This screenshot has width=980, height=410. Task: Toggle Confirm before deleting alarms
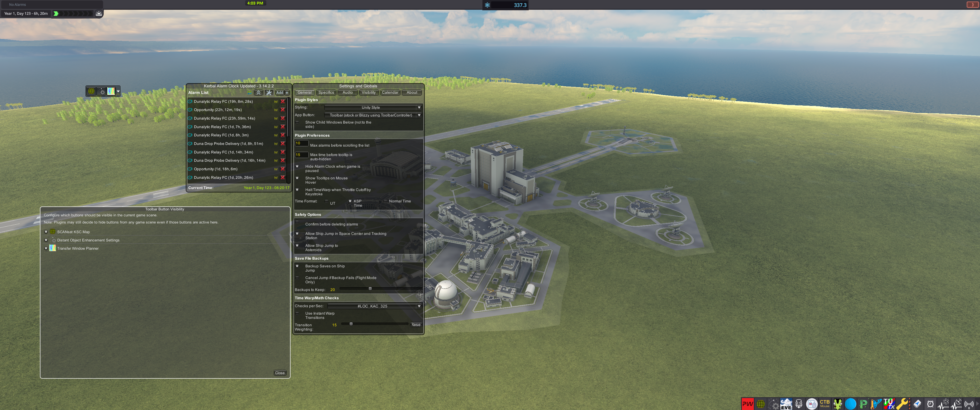click(x=297, y=222)
